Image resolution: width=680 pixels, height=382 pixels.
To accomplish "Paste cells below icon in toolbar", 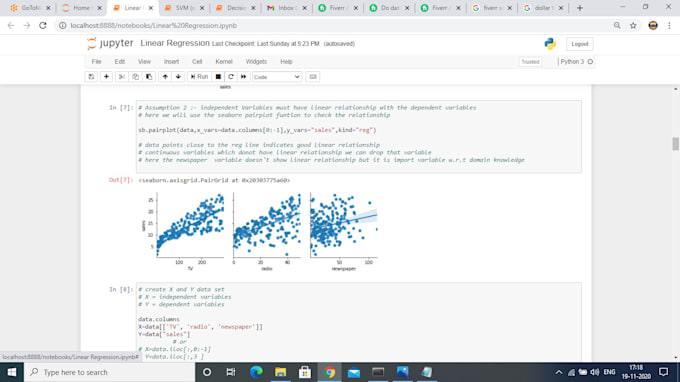I will (x=149, y=77).
